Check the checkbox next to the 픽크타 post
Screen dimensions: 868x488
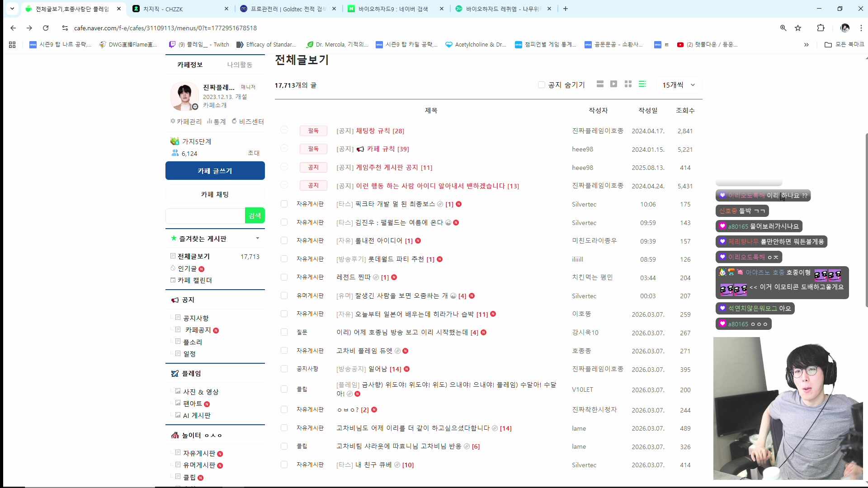click(x=284, y=204)
